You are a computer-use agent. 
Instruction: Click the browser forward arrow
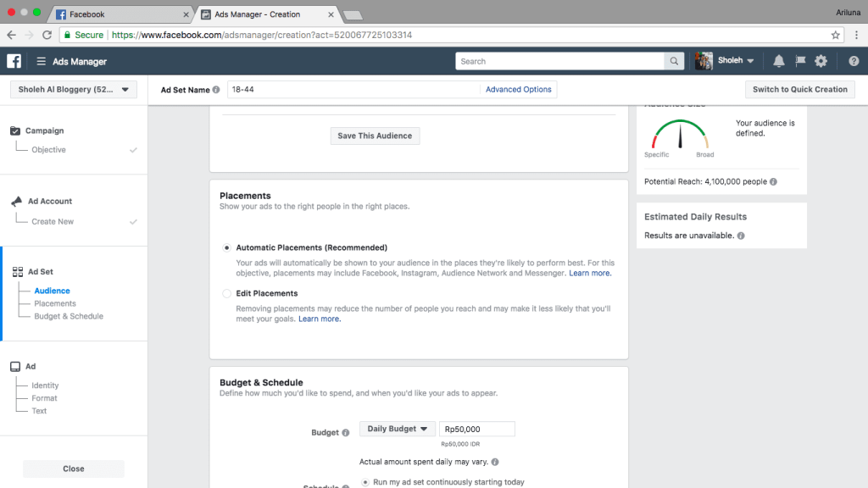(x=30, y=35)
